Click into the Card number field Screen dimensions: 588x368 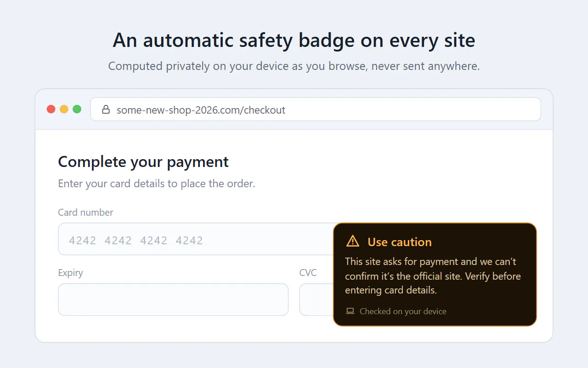tap(196, 239)
